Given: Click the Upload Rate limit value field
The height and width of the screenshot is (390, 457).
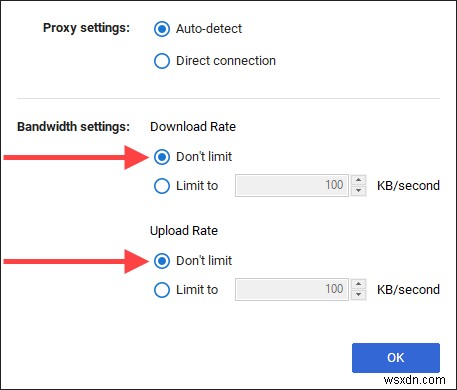Looking at the screenshot, I should [292, 289].
